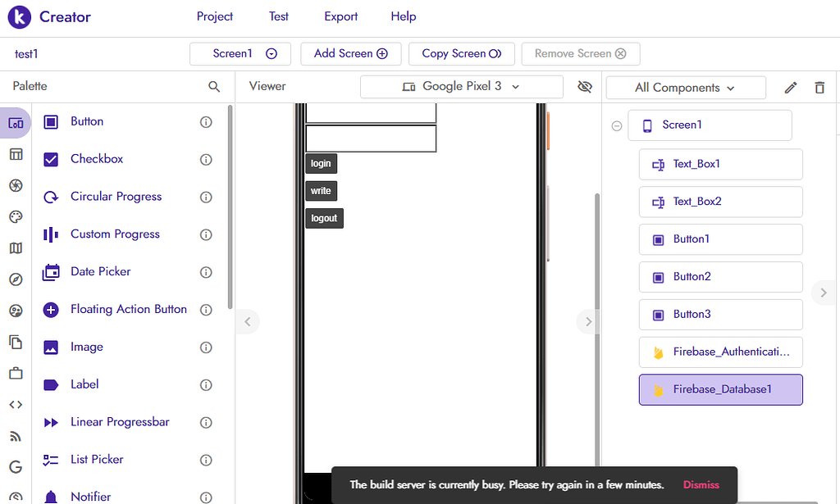Open the Google Pixel 3 device dropdown

461,87
